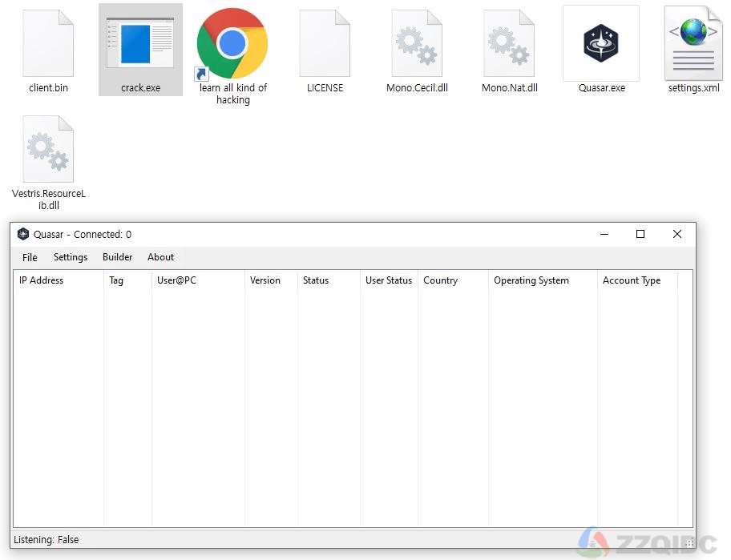Screen dimensions: 731x560
Task: Click the 'crack.exe' file name label
Action: [x=140, y=87]
